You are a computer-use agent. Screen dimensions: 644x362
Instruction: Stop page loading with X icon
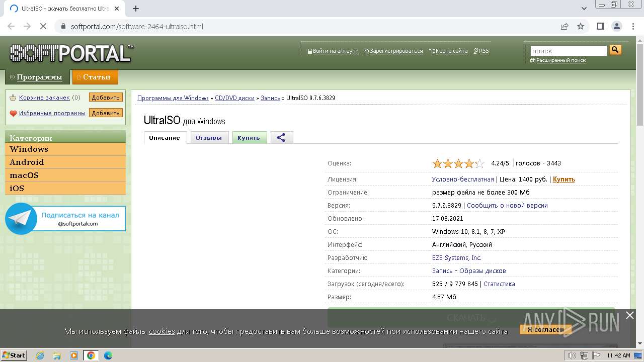[x=43, y=26]
